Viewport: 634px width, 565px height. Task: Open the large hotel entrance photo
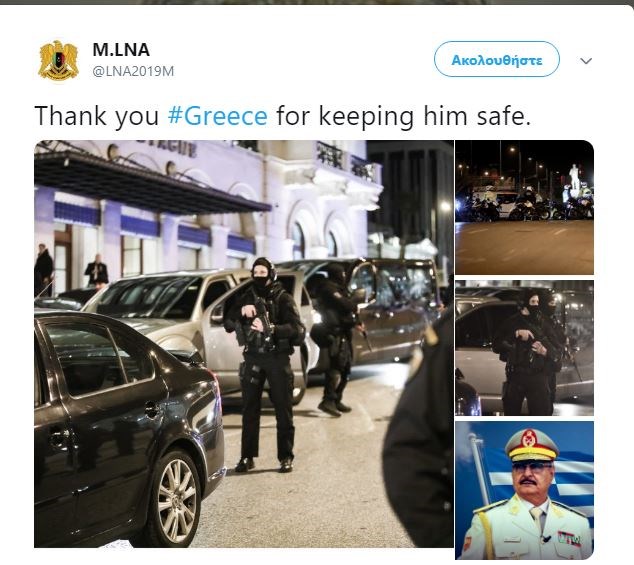(244, 344)
